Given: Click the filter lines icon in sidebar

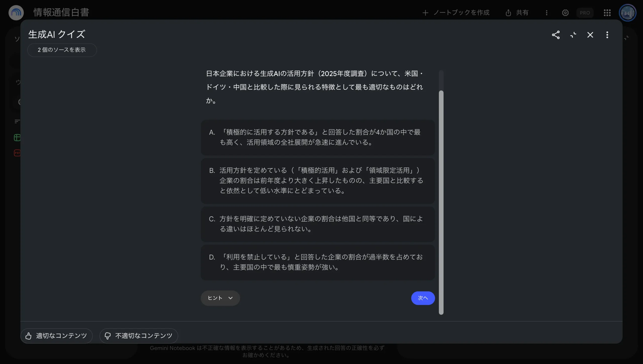Looking at the screenshot, I should [17, 121].
